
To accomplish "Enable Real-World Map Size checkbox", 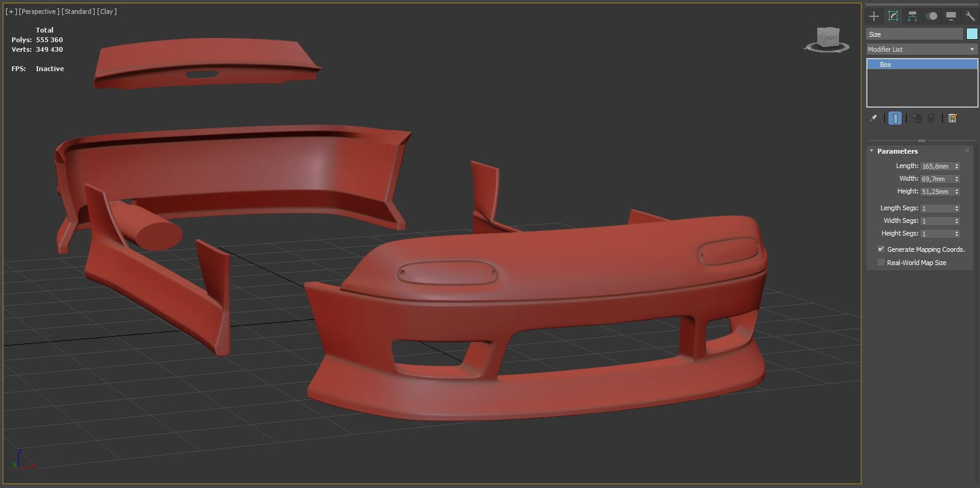I will pos(881,263).
